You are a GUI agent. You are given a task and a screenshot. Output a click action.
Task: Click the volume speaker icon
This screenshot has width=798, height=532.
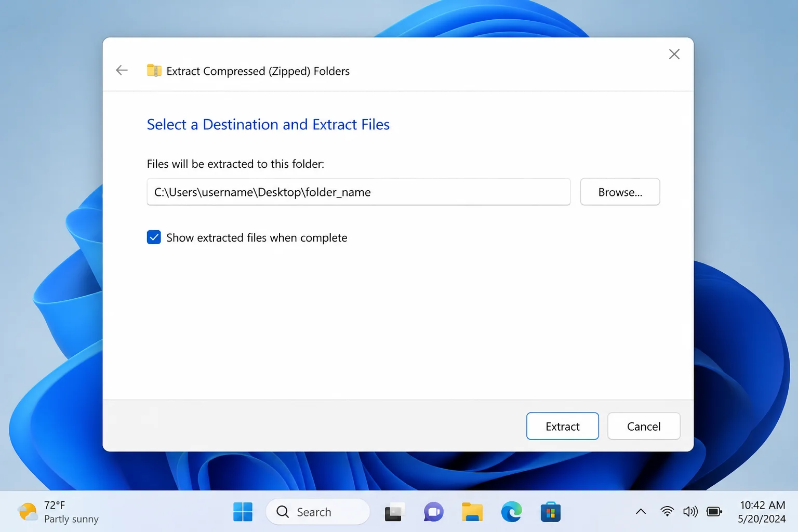pyautogui.click(x=690, y=512)
